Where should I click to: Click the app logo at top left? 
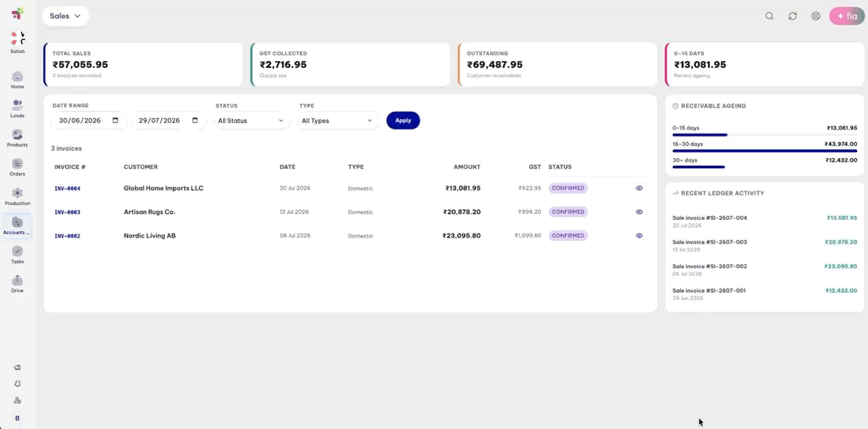(18, 14)
